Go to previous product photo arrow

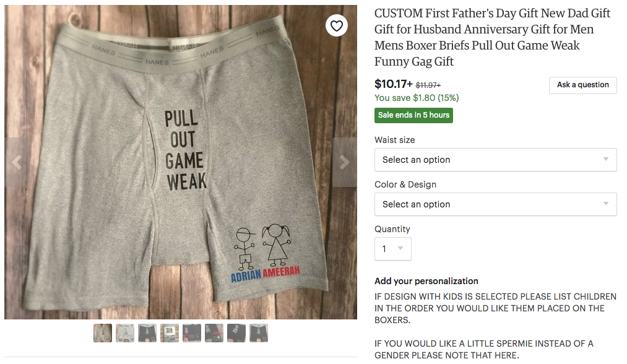coord(16,162)
